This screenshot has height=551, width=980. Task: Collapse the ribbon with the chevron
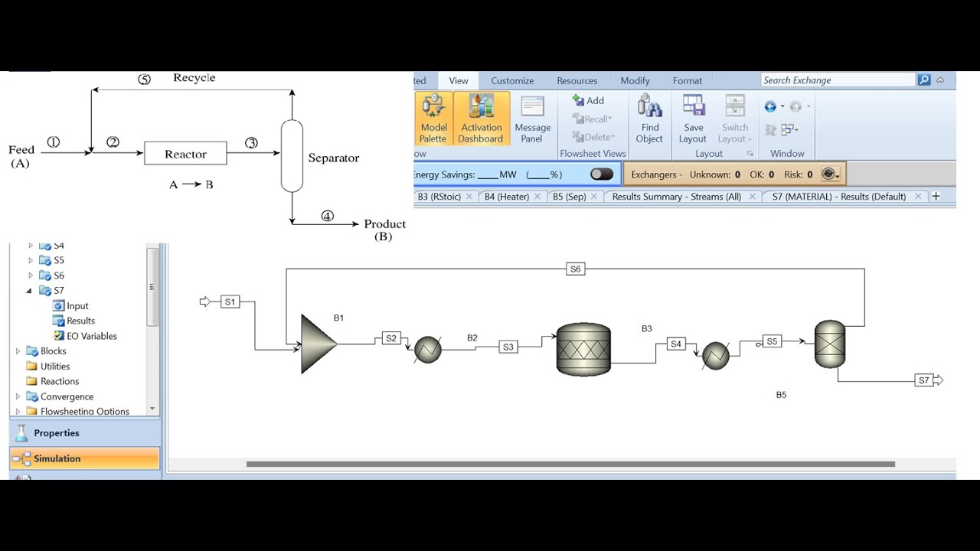point(940,80)
